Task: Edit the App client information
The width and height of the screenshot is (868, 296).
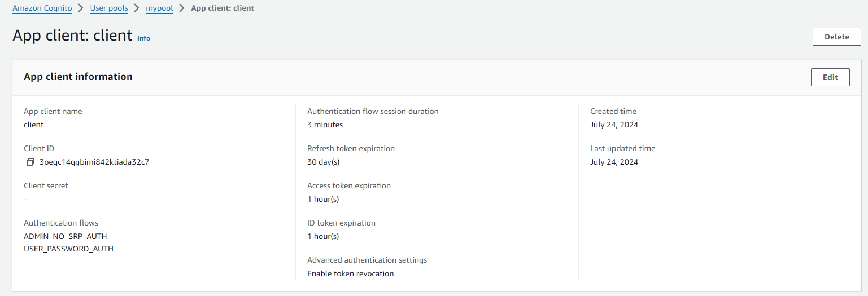Action: click(x=830, y=77)
